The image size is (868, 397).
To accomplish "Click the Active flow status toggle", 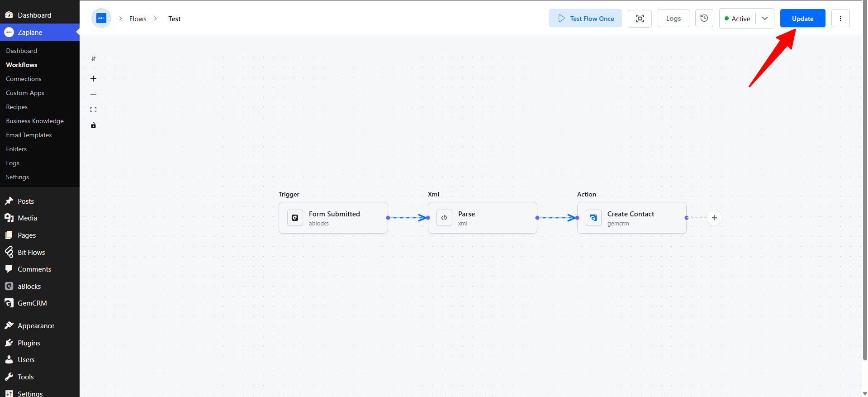I will 738,19.
